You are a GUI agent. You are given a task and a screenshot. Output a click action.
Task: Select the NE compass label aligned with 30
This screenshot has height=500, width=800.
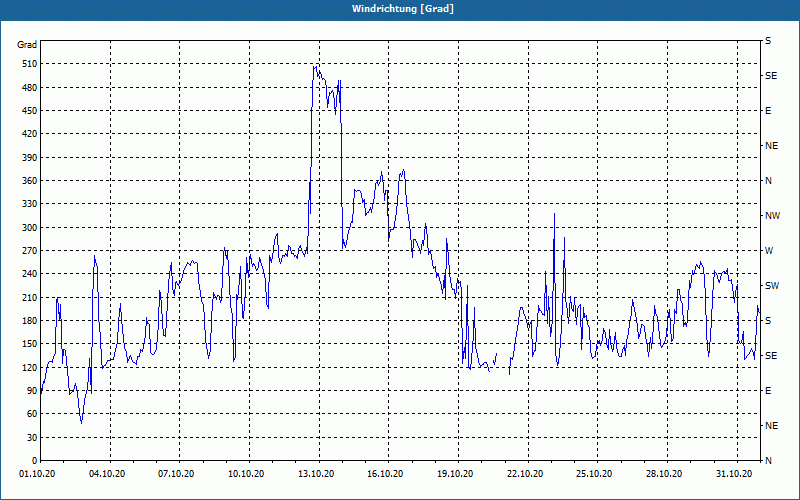(772, 426)
